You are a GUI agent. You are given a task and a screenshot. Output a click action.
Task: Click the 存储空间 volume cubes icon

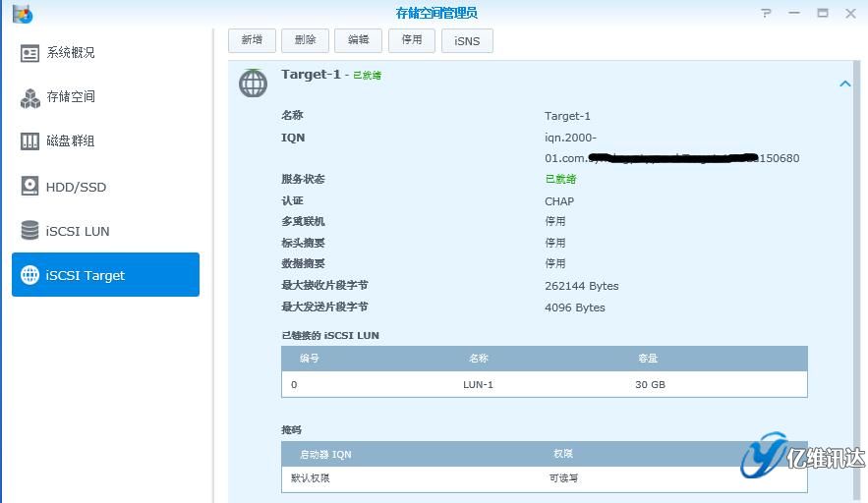click(x=29, y=97)
